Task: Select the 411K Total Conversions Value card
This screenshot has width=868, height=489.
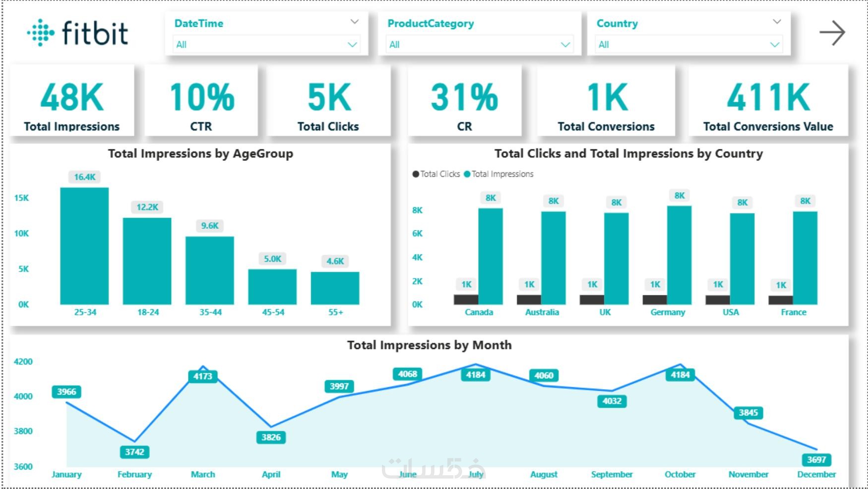Action: pyautogui.click(x=768, y=101)
